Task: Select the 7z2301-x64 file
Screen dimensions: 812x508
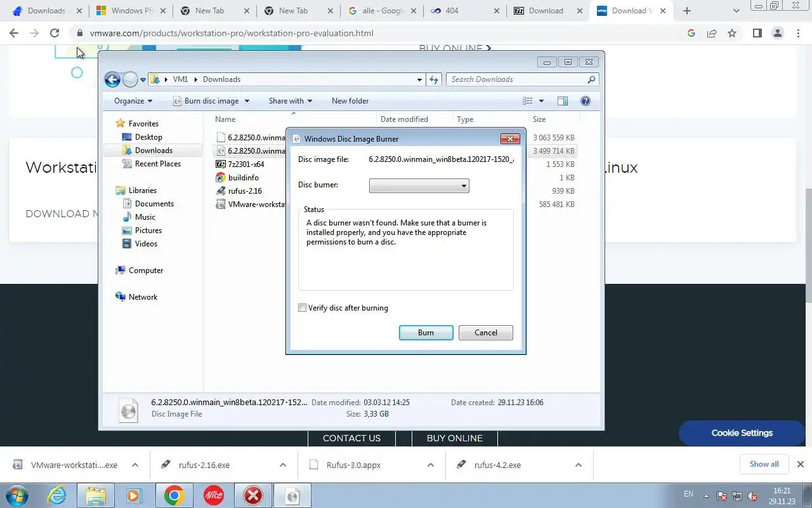Action: (246, 164)
